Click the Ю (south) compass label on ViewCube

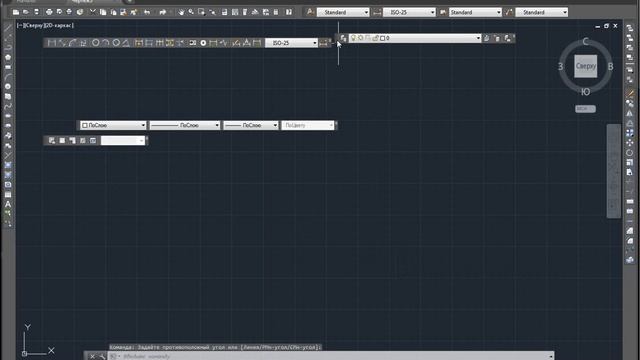[585, 92]
